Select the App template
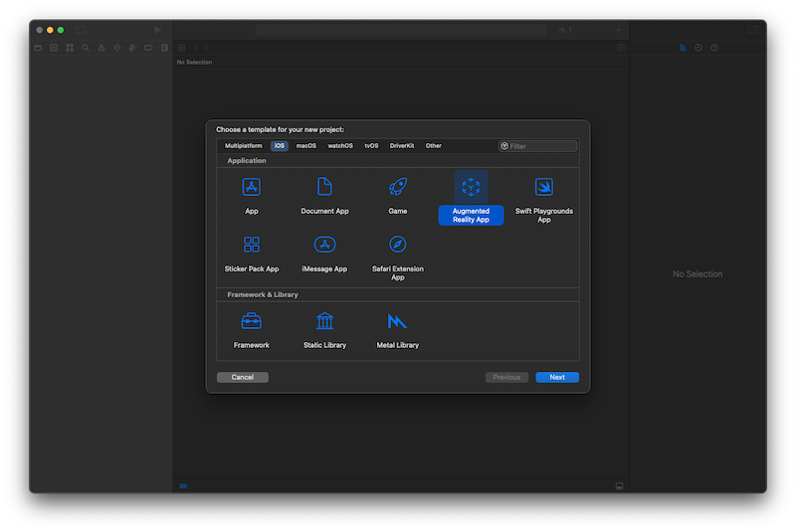 [x=252, y=196]
